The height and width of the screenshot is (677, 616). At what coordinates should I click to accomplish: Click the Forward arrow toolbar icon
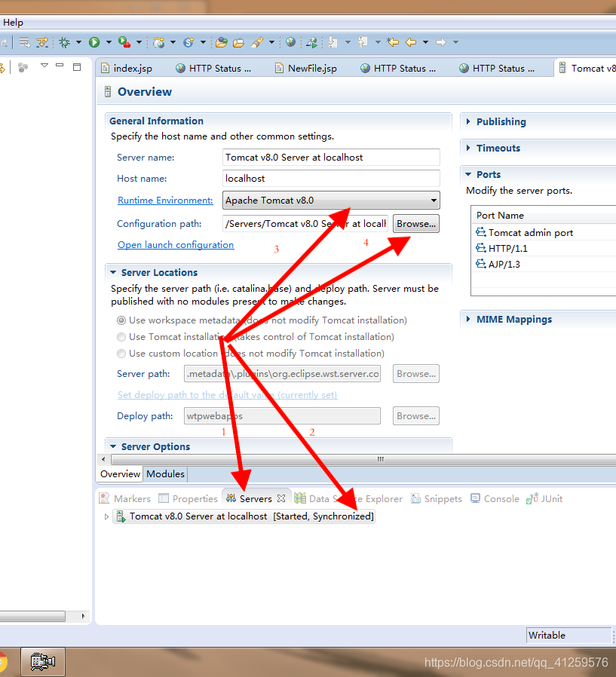tap(441, 42)
